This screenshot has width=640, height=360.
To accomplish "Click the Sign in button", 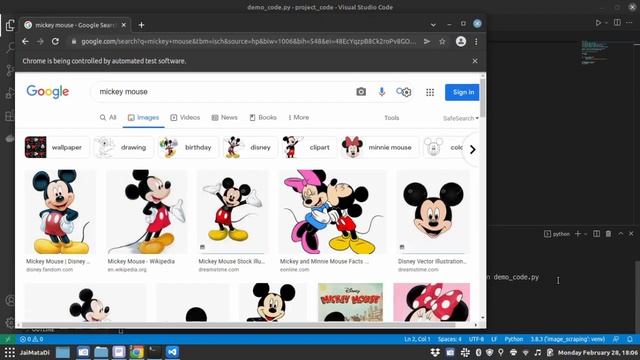I will coord(462,92).
